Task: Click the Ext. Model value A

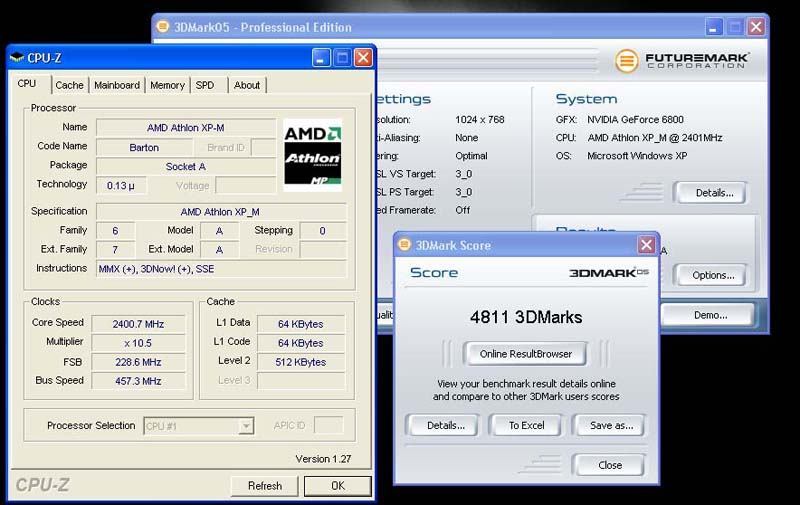Action: (219, 249)
